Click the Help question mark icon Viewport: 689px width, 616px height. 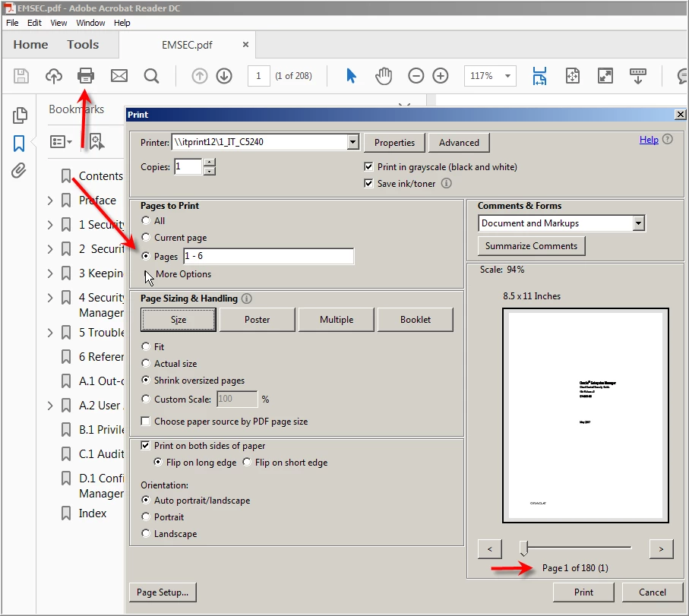(x=668, y=139)
